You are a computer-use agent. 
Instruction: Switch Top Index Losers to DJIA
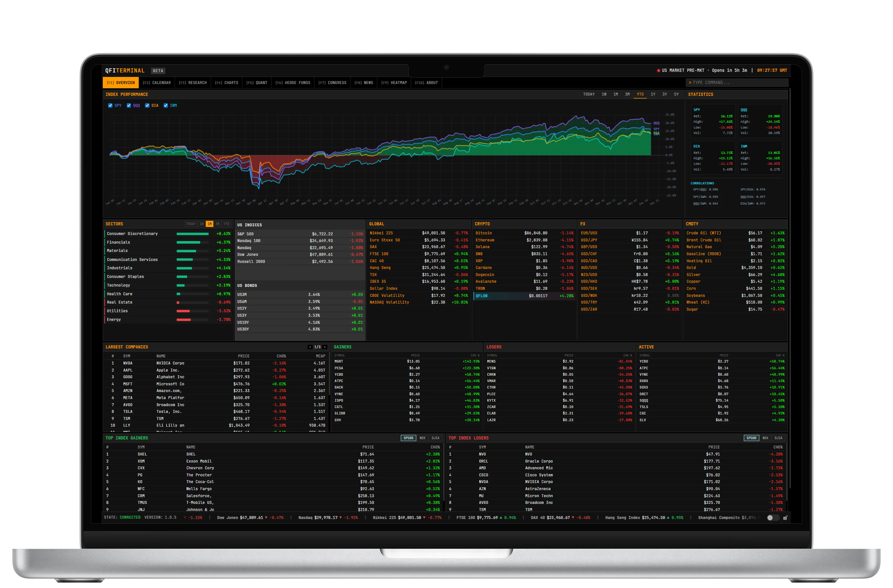click(778, 438)
